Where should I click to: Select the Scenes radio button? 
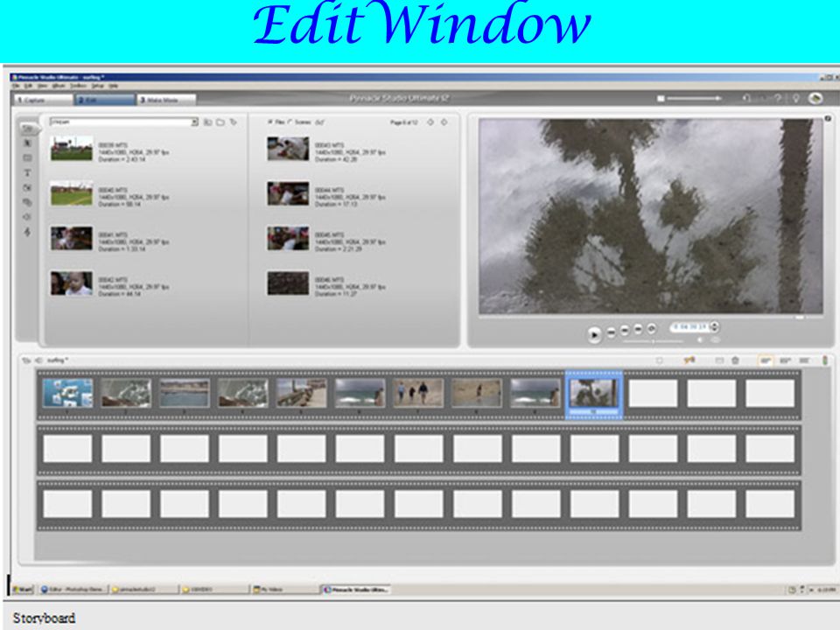[x=290, y=122]
